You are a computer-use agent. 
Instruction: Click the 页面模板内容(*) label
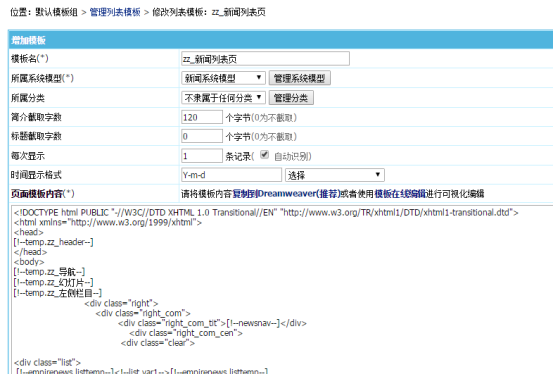click(x=43, y=194)
